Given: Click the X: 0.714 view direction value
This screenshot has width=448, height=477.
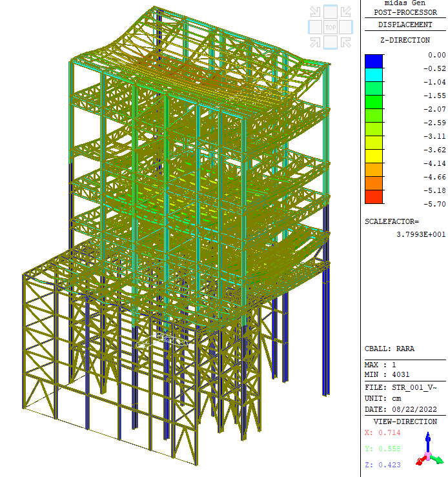Looking at the screenshot, I should [378, 432].
